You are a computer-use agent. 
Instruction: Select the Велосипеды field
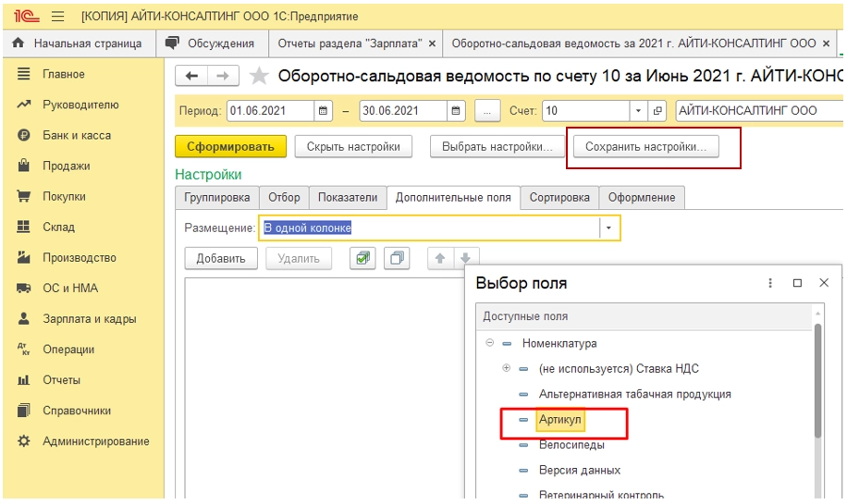[x=571, y=445]
